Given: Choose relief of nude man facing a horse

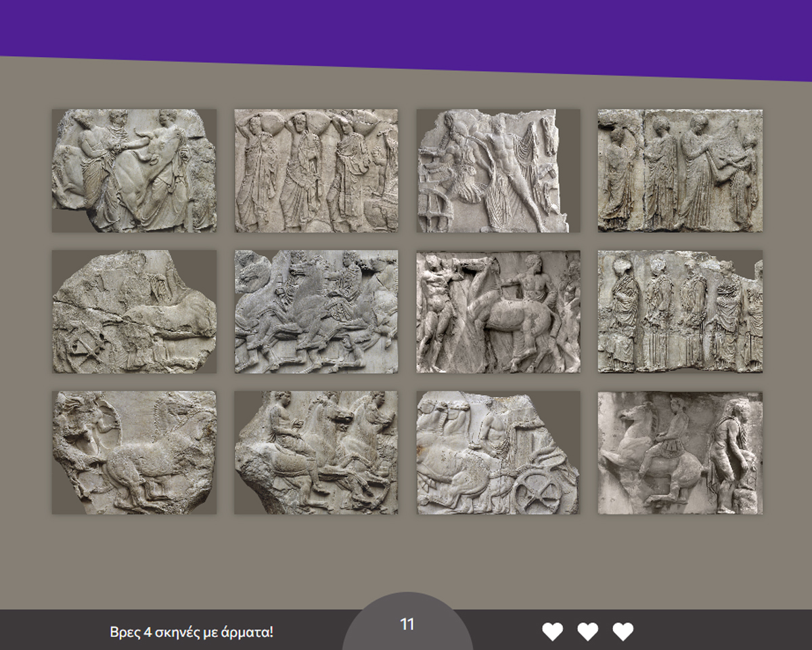Looking at the screenshot, I should click(498, 311).
